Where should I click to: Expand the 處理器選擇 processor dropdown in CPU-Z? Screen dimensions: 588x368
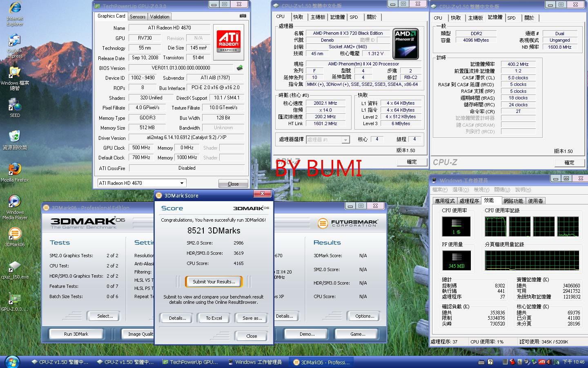pyautogui.click(x=345, y=140)
